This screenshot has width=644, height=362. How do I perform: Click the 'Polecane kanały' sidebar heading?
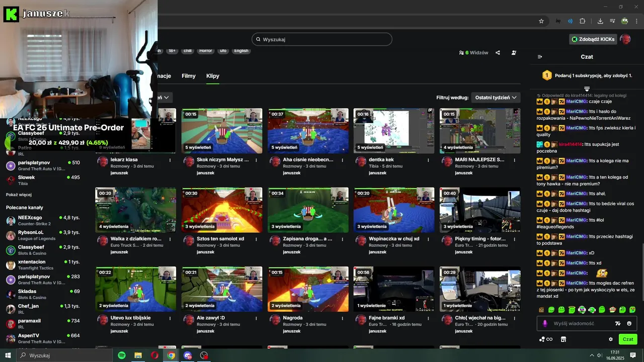tap(25, 208)
